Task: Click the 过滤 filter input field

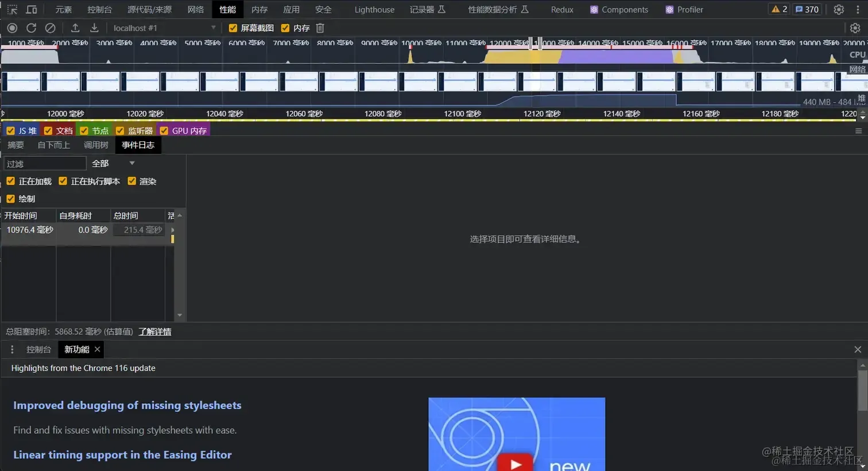Action: 45,164
